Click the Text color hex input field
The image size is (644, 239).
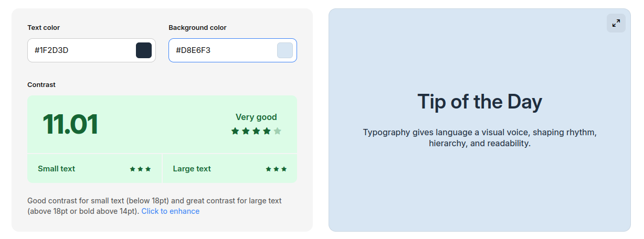coord(81,50)
